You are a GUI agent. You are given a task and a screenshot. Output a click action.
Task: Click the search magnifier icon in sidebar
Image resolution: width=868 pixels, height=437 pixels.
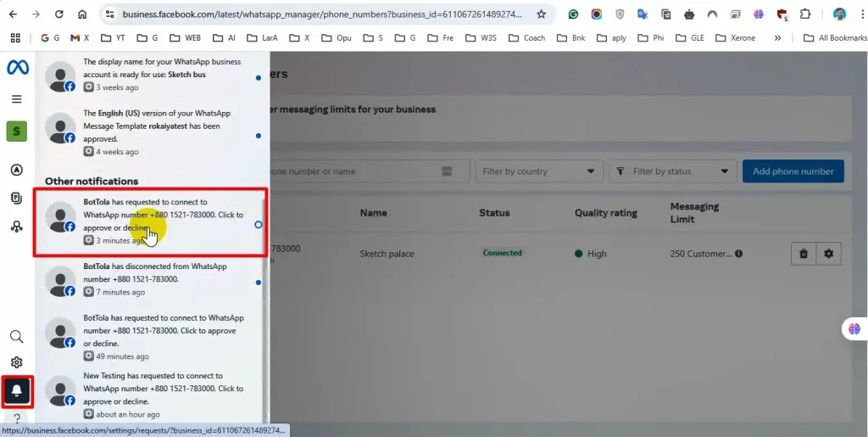16,337
